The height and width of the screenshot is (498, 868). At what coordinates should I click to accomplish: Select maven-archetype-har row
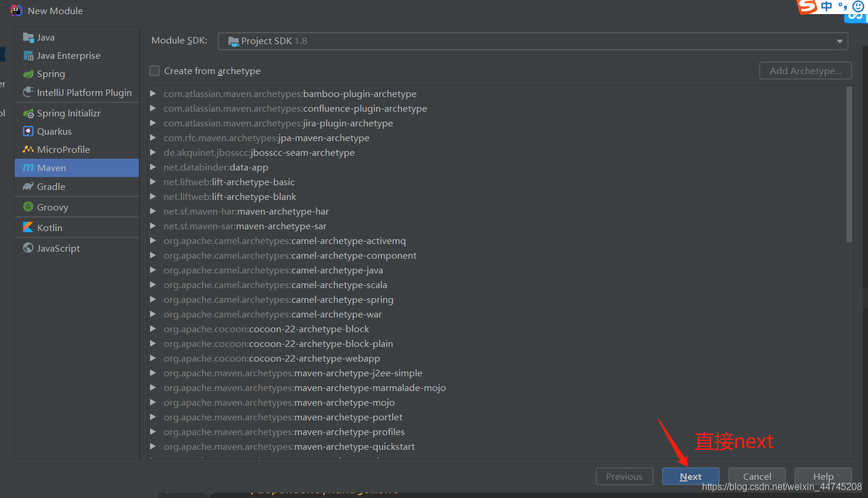tap(497, 211)
